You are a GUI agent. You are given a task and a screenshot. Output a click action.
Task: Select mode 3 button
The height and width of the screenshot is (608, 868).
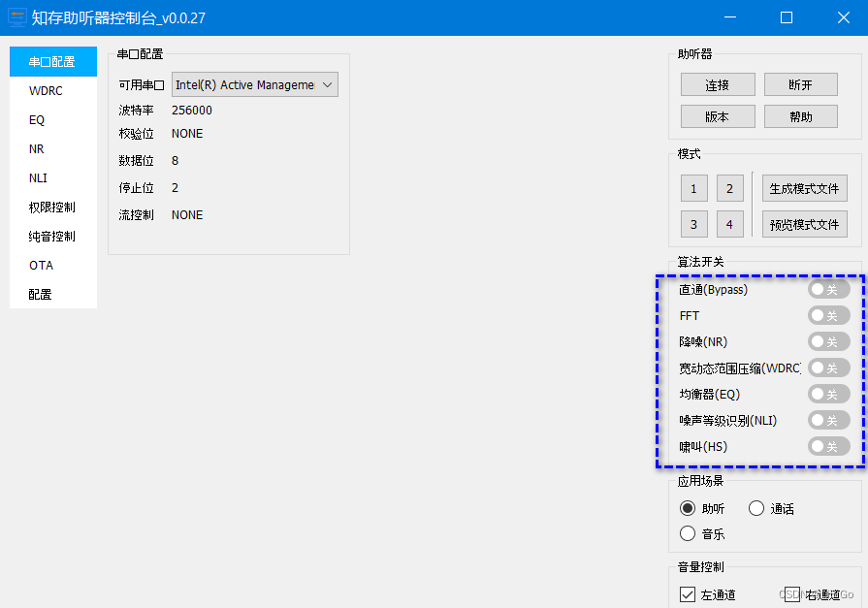click(x=694, y=224)
